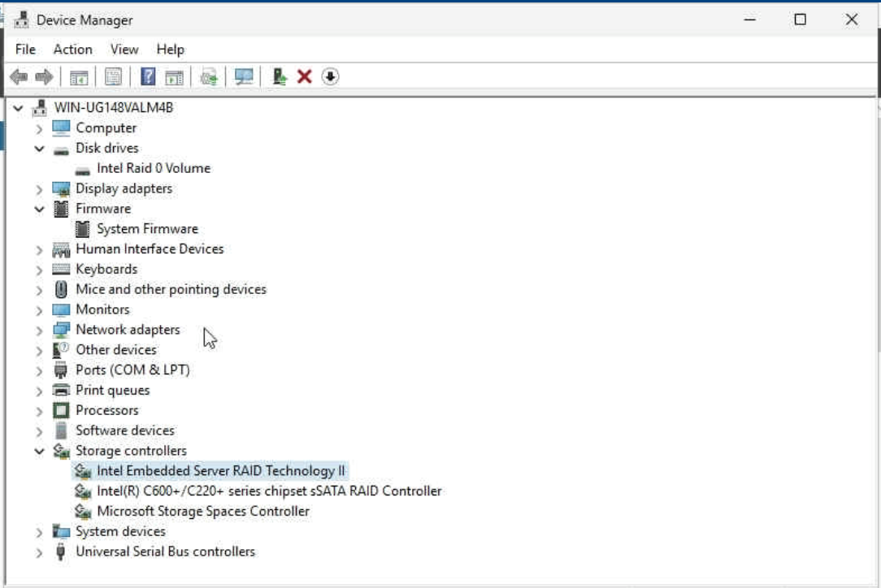Expand the Display adapters category
The height and width of the screenshot is (588, 881).
point(39,189)
